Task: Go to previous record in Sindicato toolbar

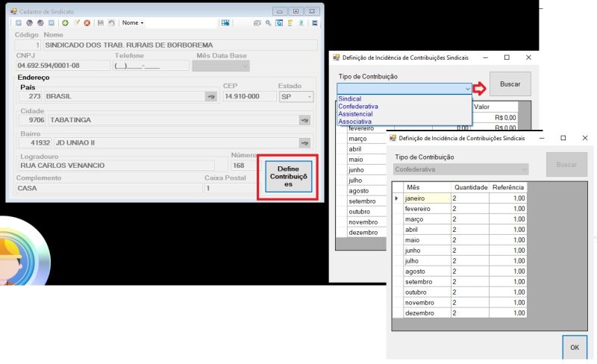Action: 29,23
